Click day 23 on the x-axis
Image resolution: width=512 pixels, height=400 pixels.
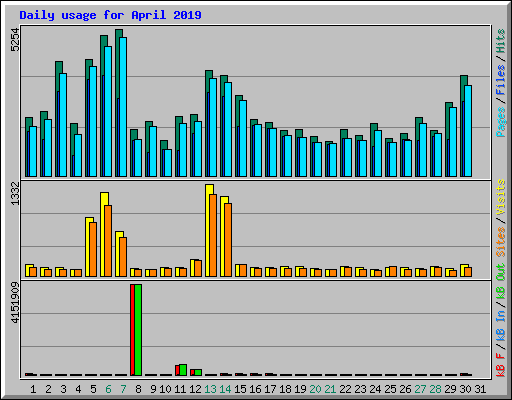click(x=360, y=389)
